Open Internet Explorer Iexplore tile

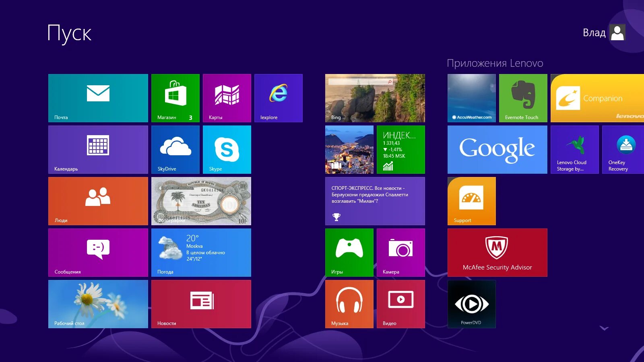click(x=279, y=98)
